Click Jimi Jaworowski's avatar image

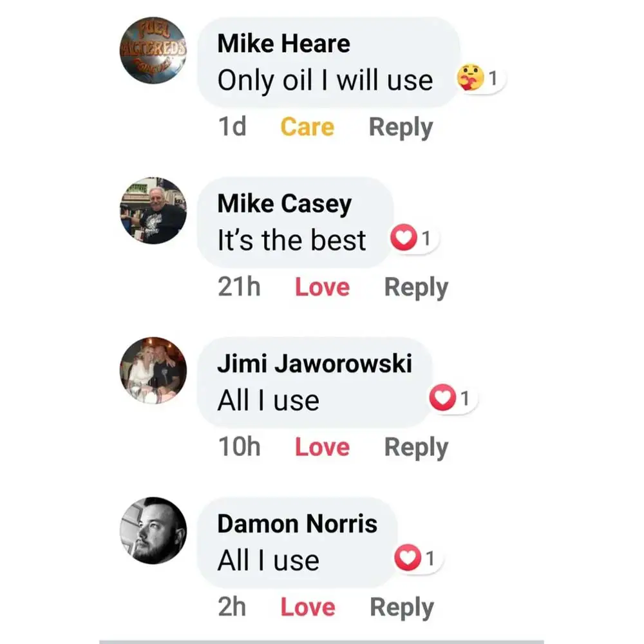pos(153,370)
